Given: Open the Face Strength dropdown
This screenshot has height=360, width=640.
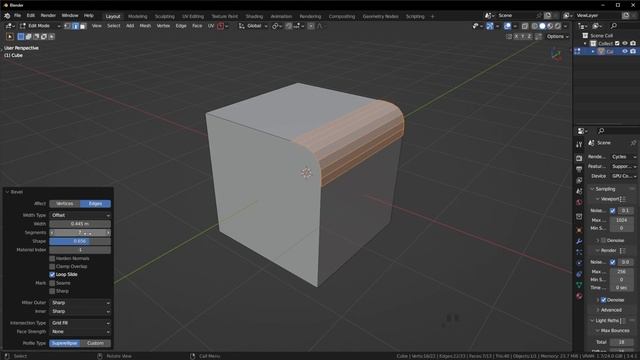Looking at the screenshot, I should (x=80, y=332).
